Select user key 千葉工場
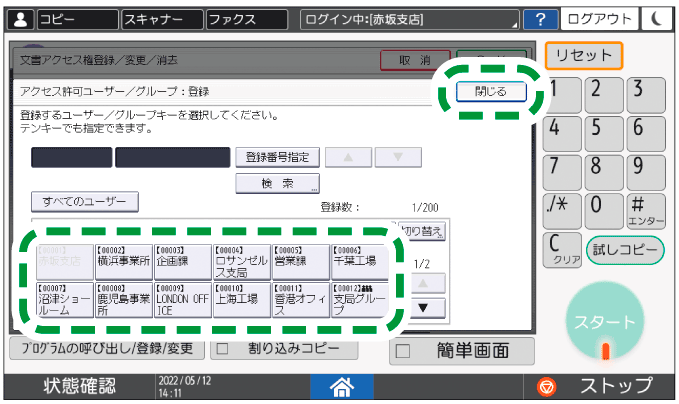 coord(360,262)
